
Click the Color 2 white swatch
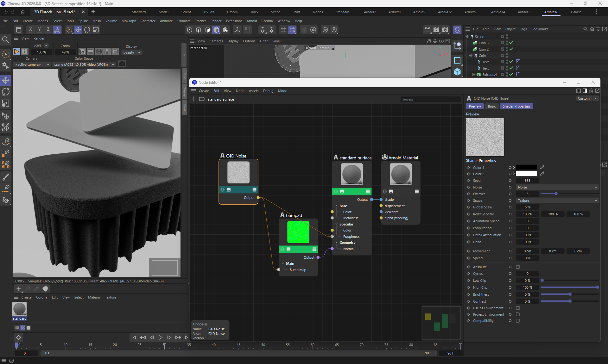pyautogui.click(x=526, y=174)
